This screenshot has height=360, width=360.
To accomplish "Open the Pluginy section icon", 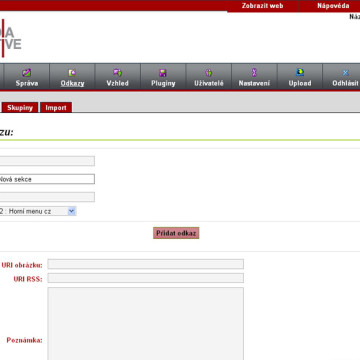I will pyautogui.click(x=163, y=73).
